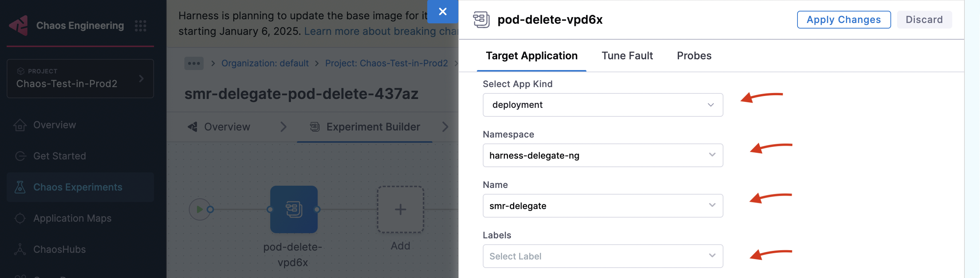The image size is (980, 278).
Task: Click the pod-delete-vpd6x panel title
Action: click(550, 19)
